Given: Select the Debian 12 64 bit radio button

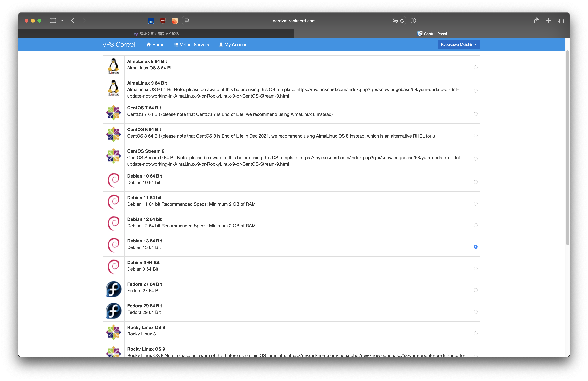Looking at the screenshot, I should point(476,225).
